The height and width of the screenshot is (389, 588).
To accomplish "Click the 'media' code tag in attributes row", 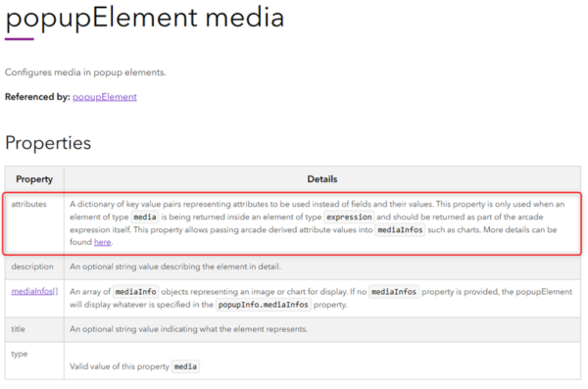I will 145,217.
